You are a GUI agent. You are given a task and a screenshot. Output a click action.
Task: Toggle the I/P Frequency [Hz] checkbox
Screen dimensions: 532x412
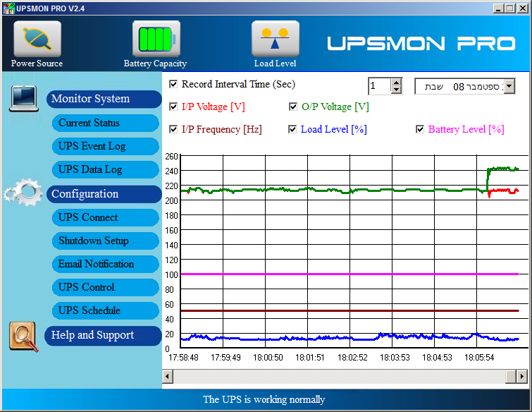click(173, 129)
